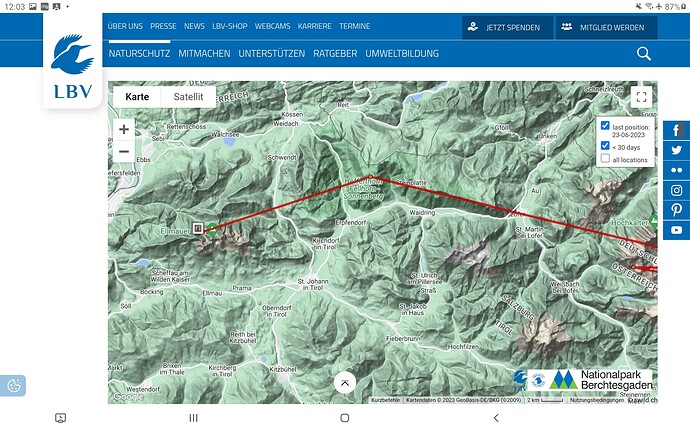Open map Kurzbefehle shortcuts link

[385, 400]
